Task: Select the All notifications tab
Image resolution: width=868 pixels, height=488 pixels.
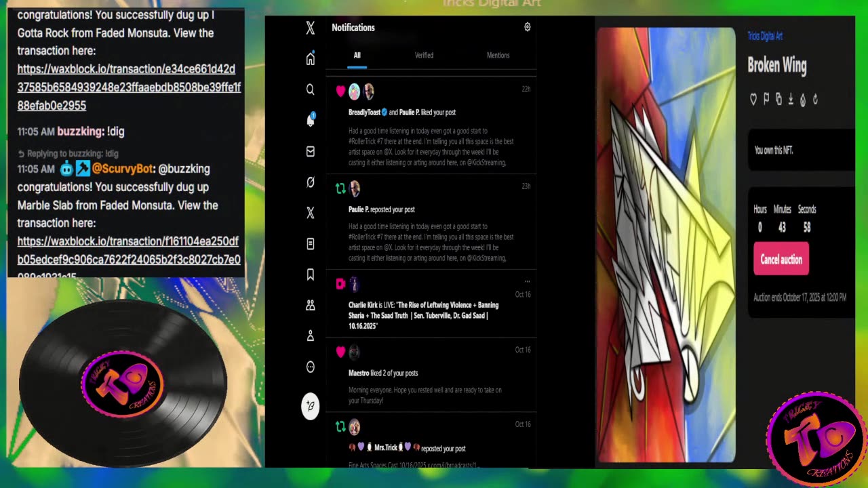Action: (x=357, y=56)
